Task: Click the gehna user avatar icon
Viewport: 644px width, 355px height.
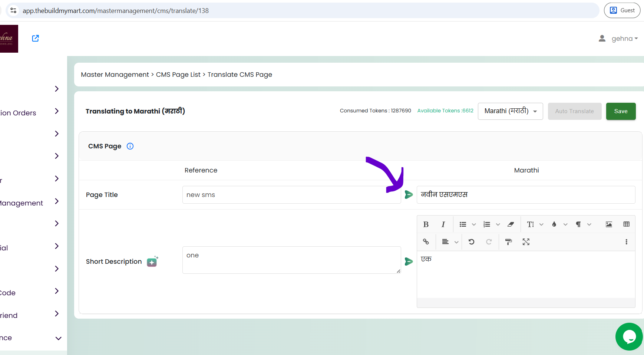Action: point(602,39)
